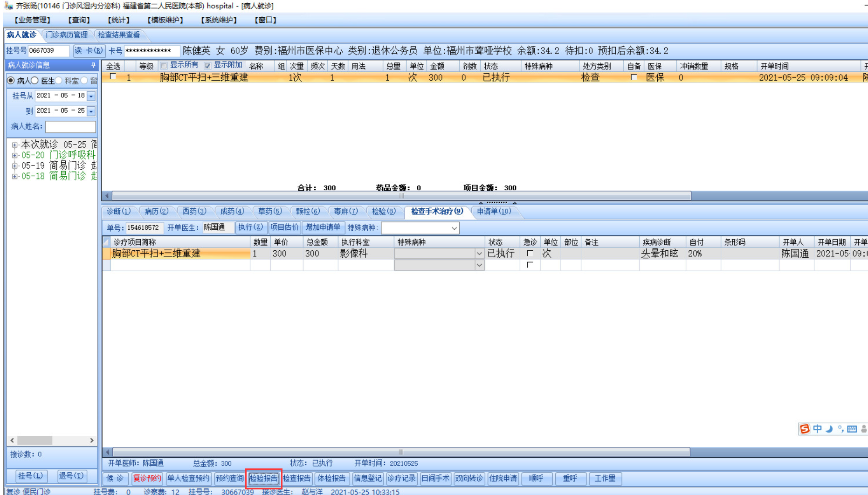Viewport: 868px width, 495px height.
Task: Open the 草药(5) tab
Action: [x=270, y=212]
